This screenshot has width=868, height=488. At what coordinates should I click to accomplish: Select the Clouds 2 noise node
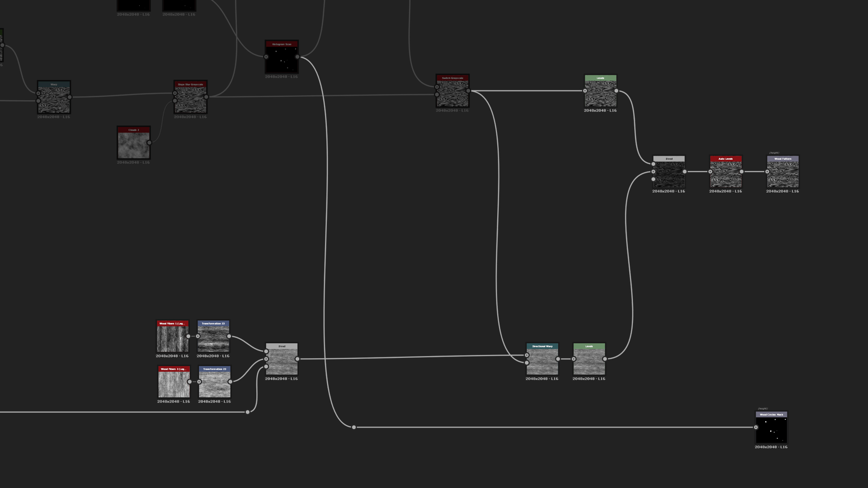point(133,145)
